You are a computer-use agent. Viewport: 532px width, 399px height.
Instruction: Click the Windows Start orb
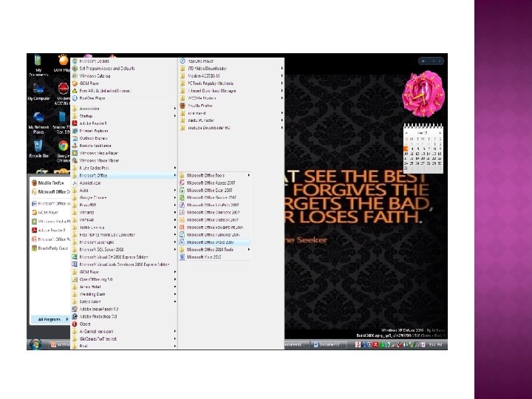(x=35, y=344)
